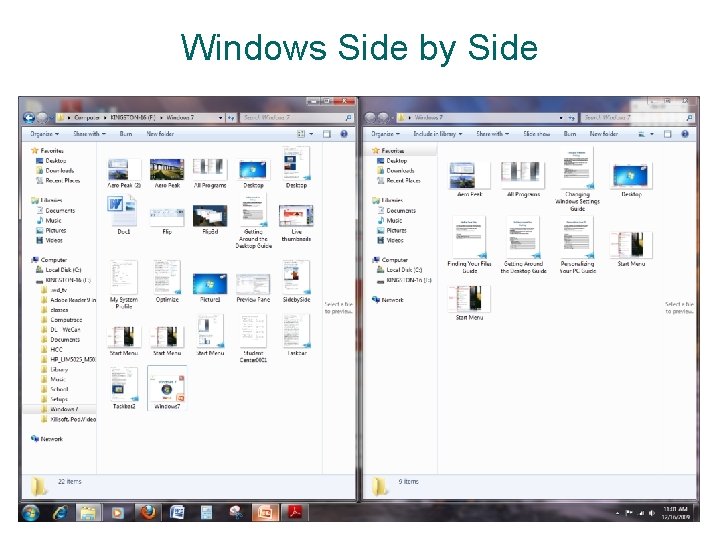The height and width of the screenshot is (540, 720).
Task: Open Share with menu in the right window
Action: 492,134
